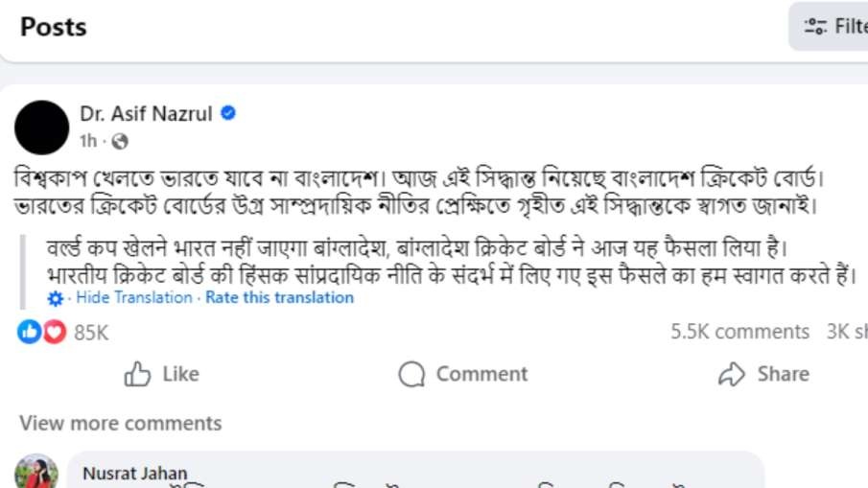Screen dimensions: 868x488
Task: Expand View more comments
Action: [120, 423]
